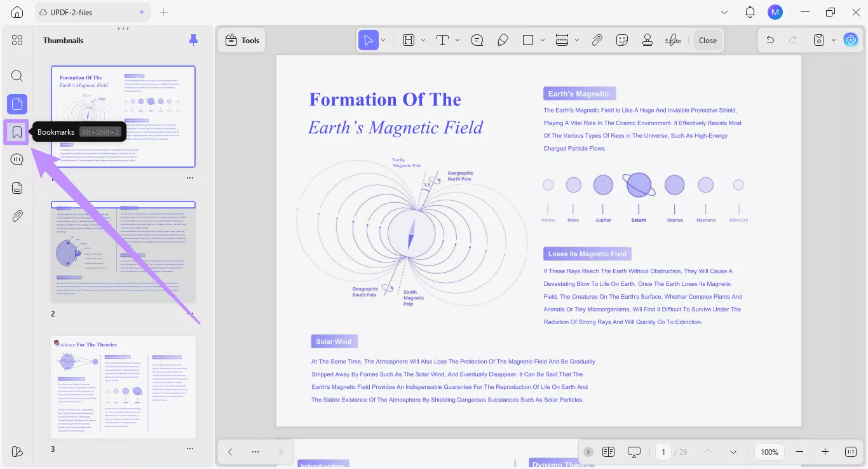868x469 pixels.
Task: Open the notifications bell
Action: tap(750, 12)
